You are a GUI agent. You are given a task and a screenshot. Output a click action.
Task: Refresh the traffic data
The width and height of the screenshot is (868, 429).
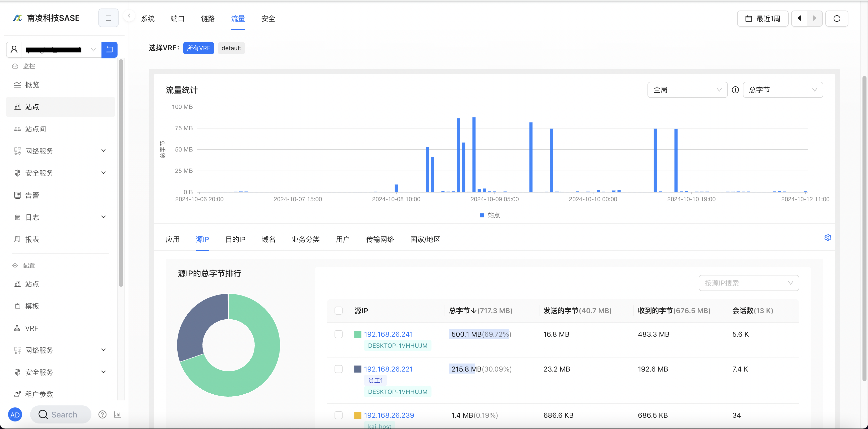click(x=837, y=19)
